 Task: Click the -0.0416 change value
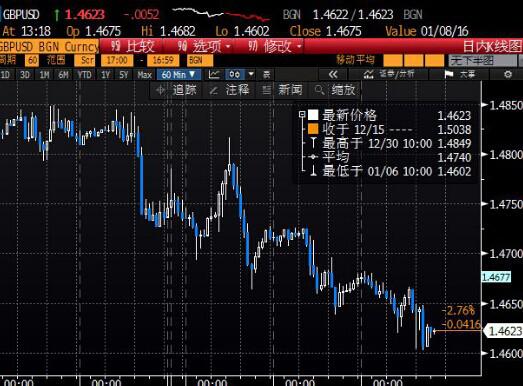[x=461, y=324]
